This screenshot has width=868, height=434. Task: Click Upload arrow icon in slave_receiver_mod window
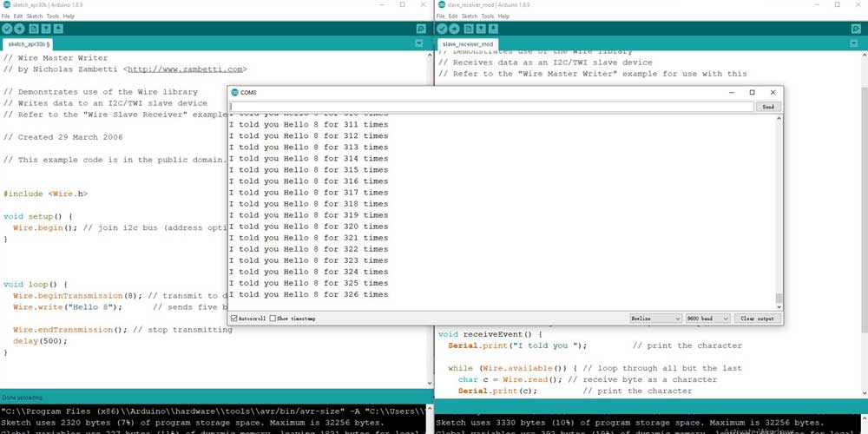pos(455,29)
